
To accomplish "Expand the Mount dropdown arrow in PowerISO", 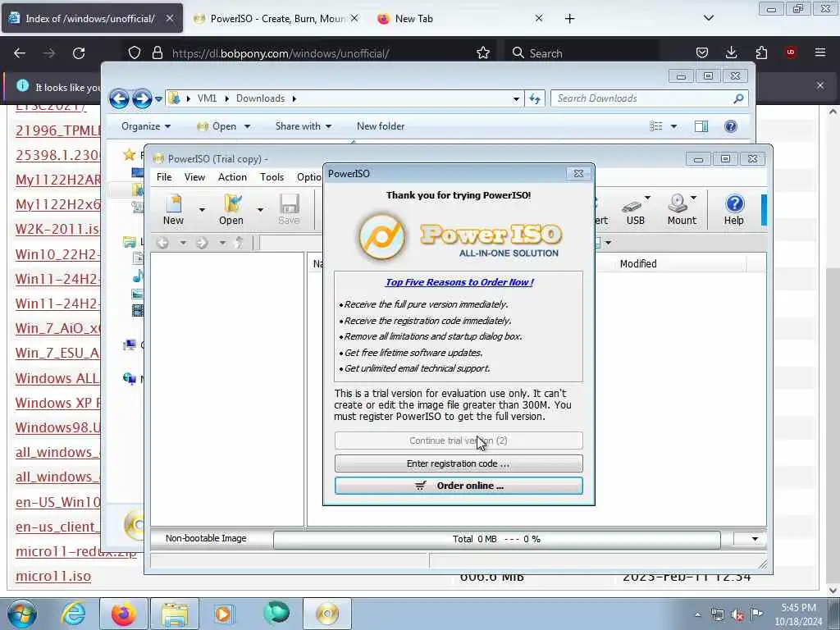I will coord(694,198).
